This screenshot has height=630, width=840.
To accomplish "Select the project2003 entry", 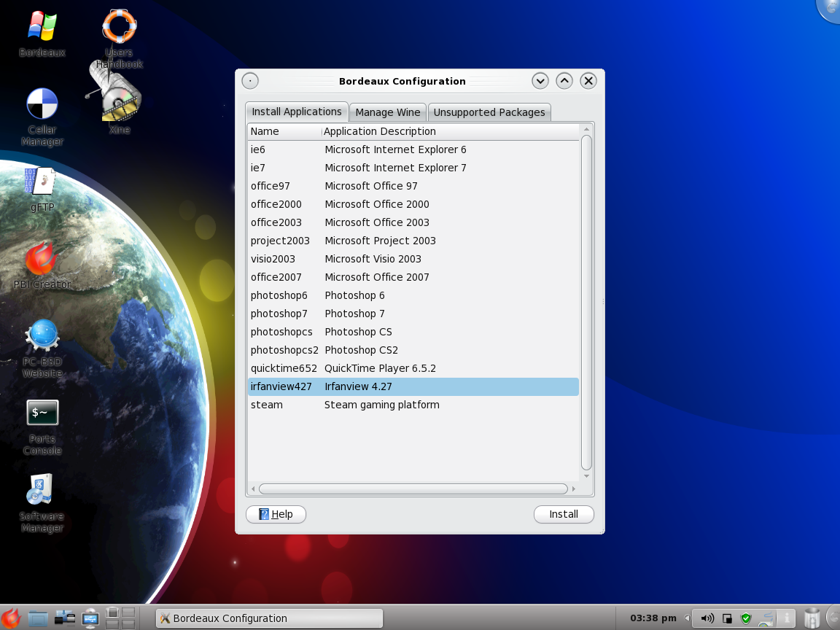I will pyautogui.click(x=413, y=241).
